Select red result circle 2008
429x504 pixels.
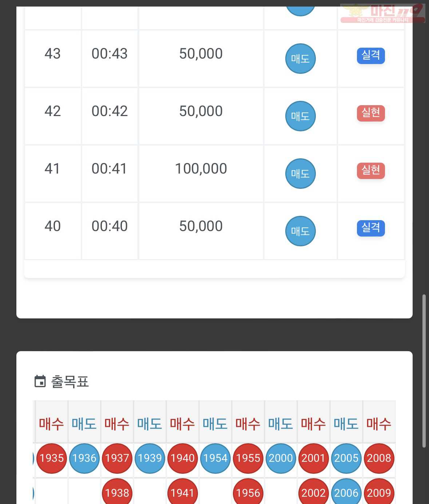379,458
